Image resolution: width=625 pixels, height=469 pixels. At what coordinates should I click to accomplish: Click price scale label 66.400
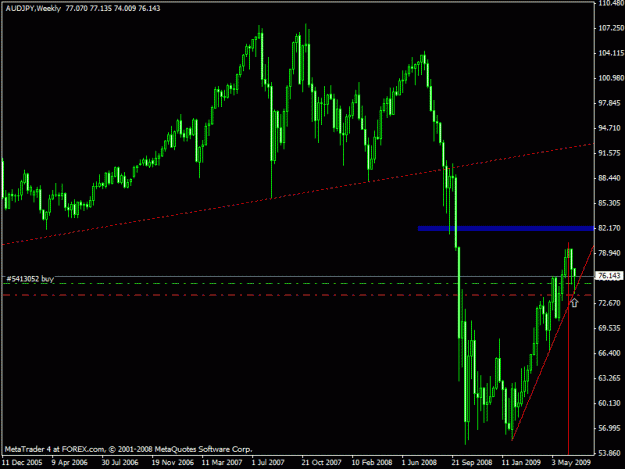609,353
